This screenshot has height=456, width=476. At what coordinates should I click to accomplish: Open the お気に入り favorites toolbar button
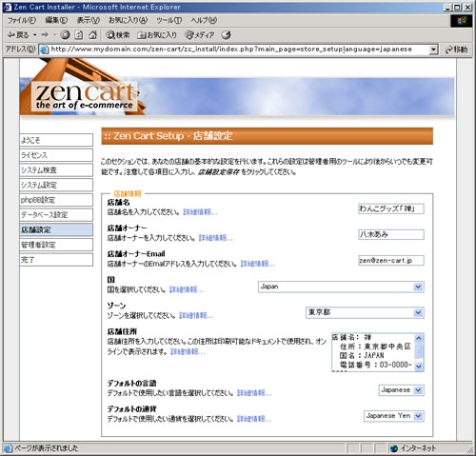coord(157,34)
